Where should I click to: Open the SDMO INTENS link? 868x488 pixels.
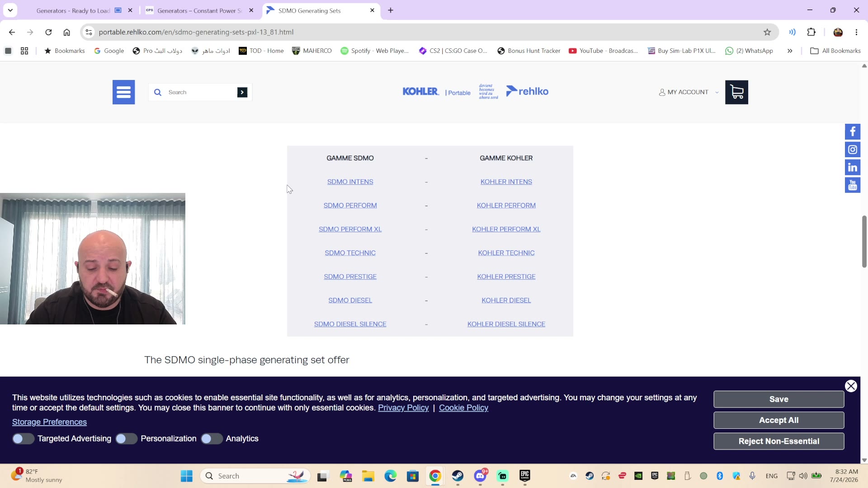tap(350, 182)
